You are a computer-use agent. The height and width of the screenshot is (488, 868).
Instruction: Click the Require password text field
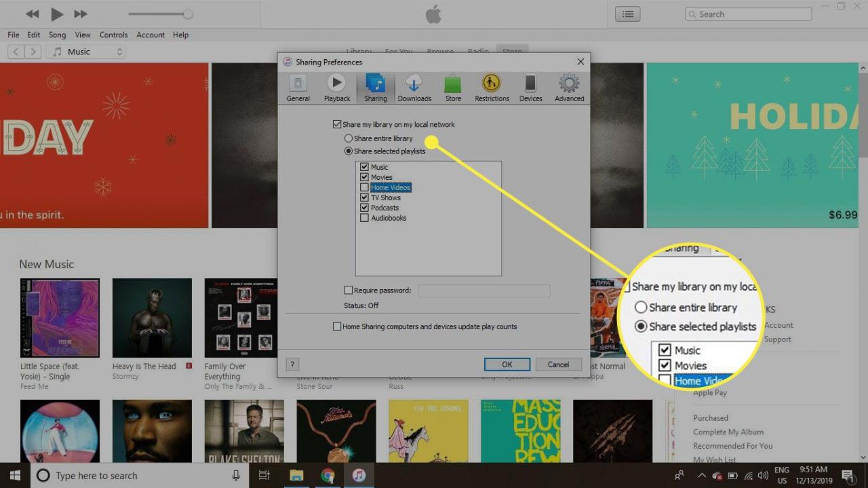tap(484, 290)
